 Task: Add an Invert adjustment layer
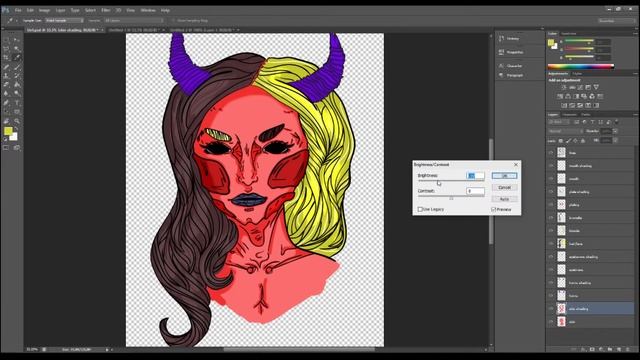click(x=564, y=105)
